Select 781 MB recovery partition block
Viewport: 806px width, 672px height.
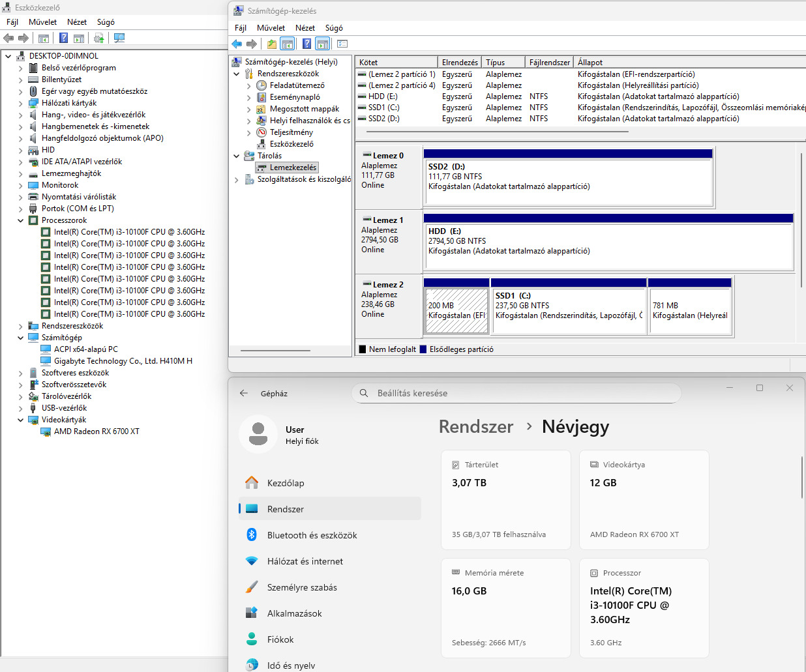(690, 306)
